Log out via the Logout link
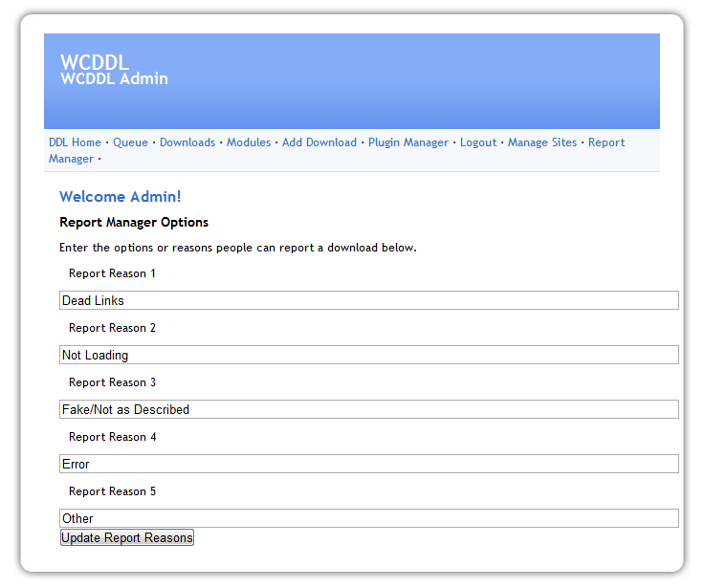704x588 pixels. (478, 142)
